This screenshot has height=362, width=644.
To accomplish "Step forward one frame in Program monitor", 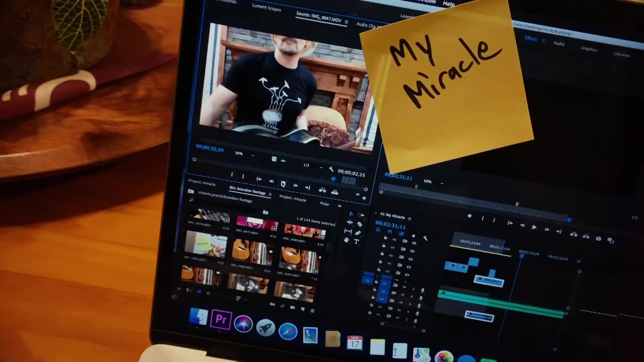I will pyautogui.click(x=546, y=230).
